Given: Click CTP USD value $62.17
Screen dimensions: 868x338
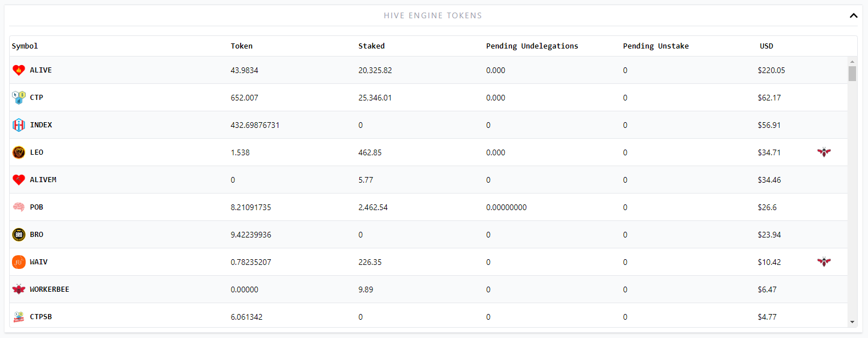Looking at the screenshot, I should (x=769, y=98).
